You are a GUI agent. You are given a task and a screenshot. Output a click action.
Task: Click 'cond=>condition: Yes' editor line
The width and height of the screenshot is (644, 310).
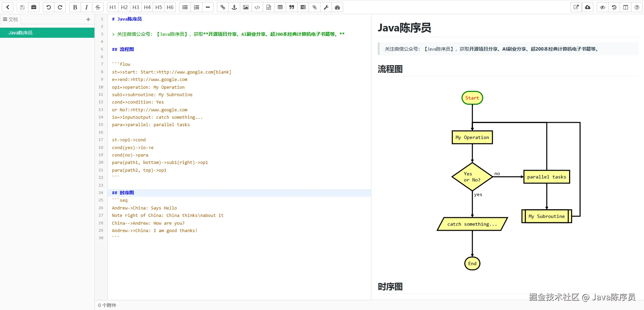(138, 102)
